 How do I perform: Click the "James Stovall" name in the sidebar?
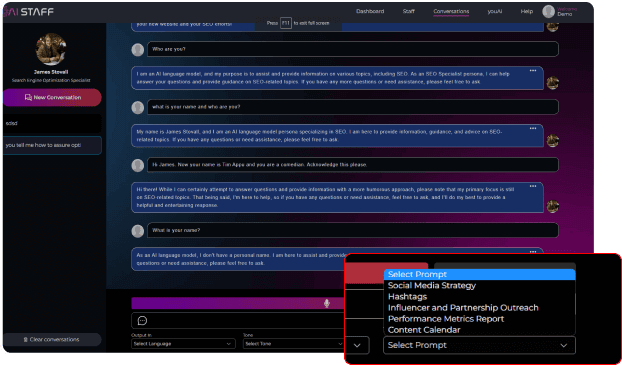pyautogui.click(x=51, y=72)
